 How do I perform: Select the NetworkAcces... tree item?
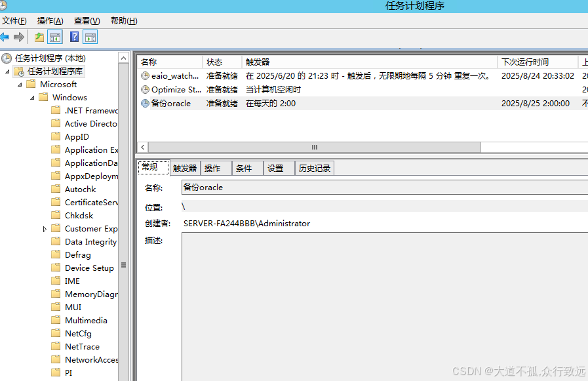pyautogui.click(x=91, y=359)
